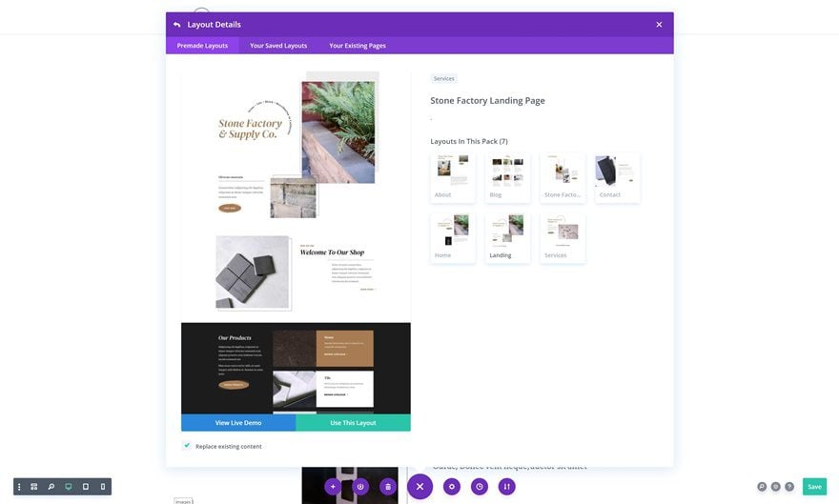This screenshot has width=839, height=504.
Task: Open page settings with purple gear icon
Action: pyautogui.click(x=452, y=486)
